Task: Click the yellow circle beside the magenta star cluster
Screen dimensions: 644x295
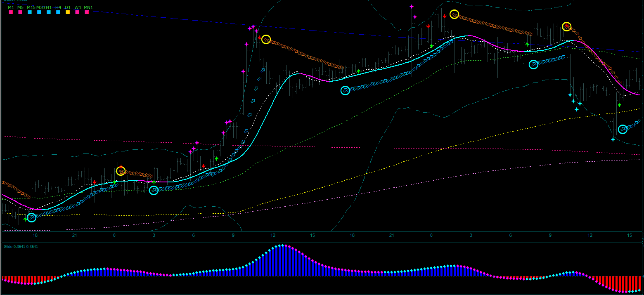Action: point(266,40)
